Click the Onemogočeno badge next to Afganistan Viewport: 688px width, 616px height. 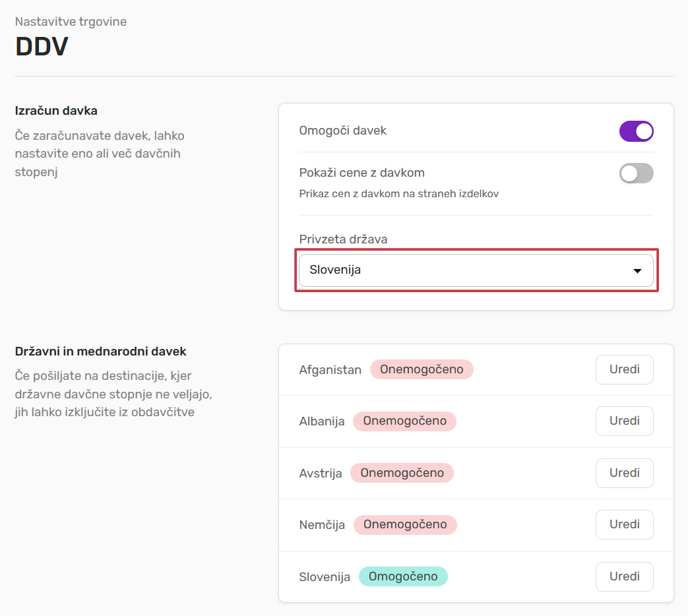pyautogui.click(x=422, y=369)
